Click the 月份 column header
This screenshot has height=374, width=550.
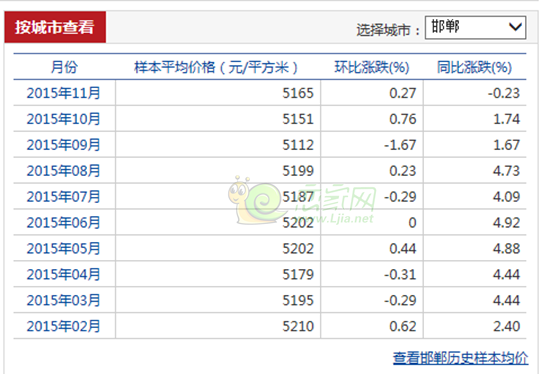pos(64,67)
